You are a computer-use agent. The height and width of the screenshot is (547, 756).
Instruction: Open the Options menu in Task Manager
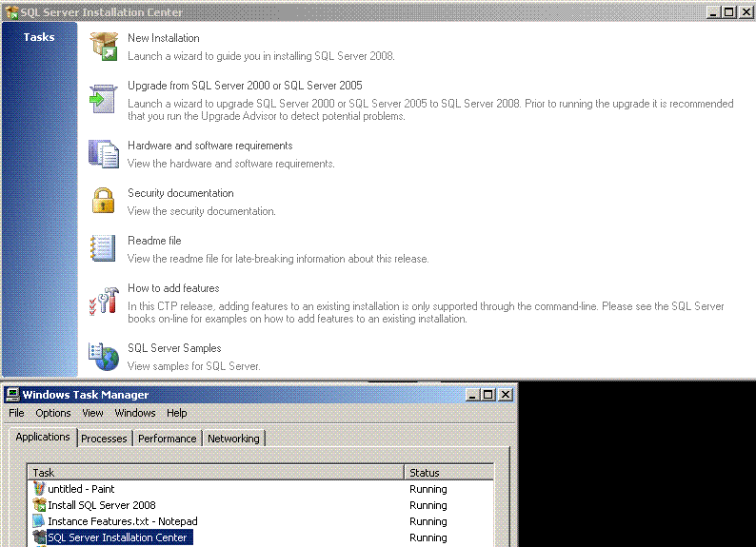coord(53,413)
